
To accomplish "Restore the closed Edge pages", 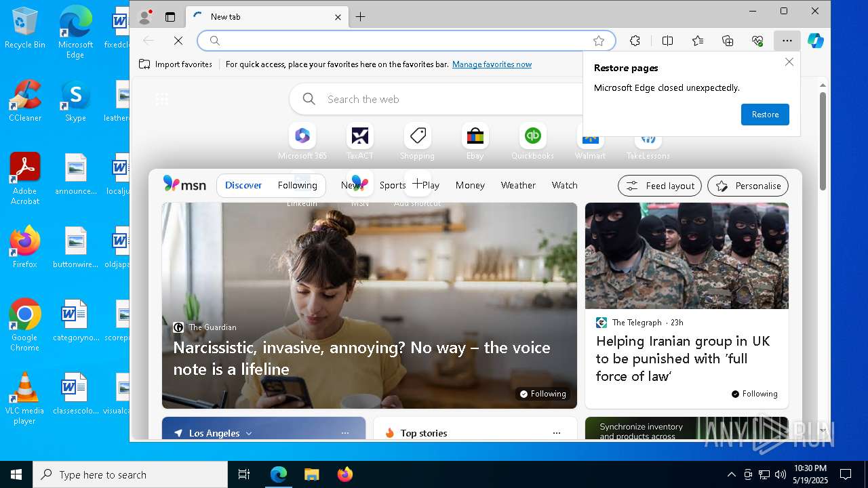I will [x=765, y=115].
